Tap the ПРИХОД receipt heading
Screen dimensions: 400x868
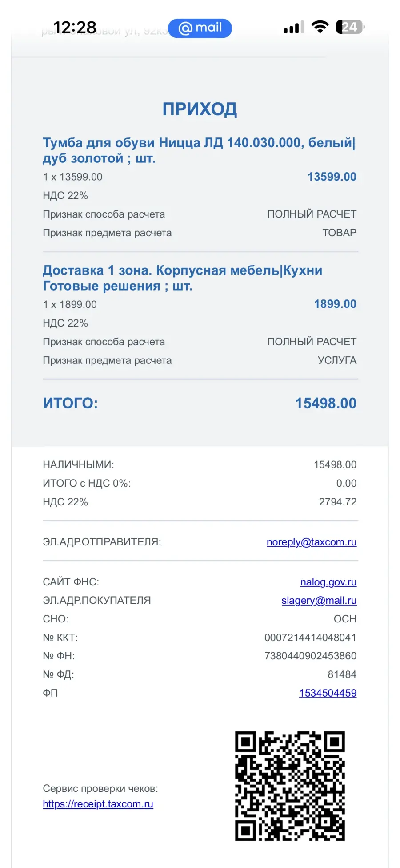(200, 109)
